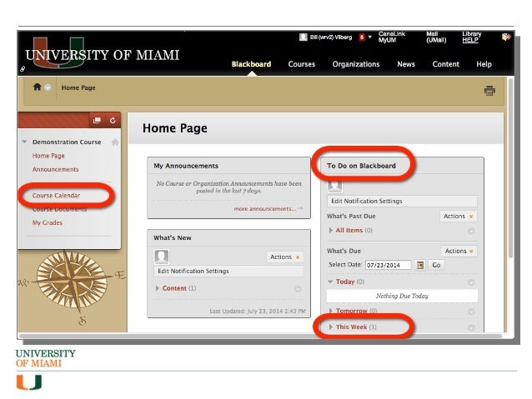This screenshot has height=399, width=532.
Task: Open the calendar picker icon by Select Date
Action: tap(420, 265)
